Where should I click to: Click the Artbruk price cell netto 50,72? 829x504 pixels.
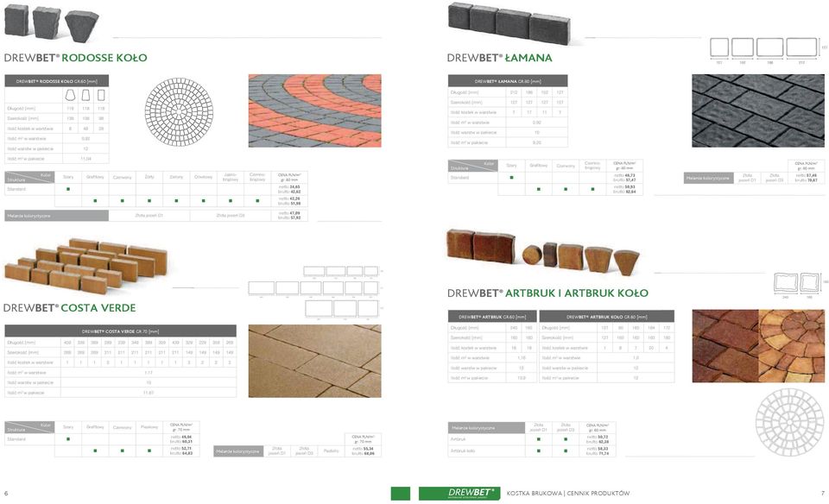click(x=598, y=439)
